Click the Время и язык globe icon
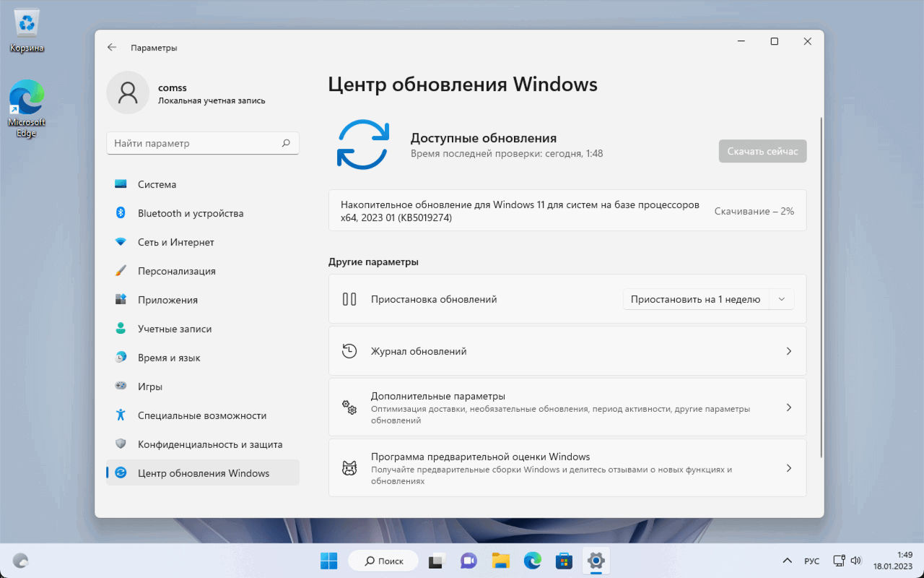The width and height of the screenshot is (924, 578). [x=121, y=358]
